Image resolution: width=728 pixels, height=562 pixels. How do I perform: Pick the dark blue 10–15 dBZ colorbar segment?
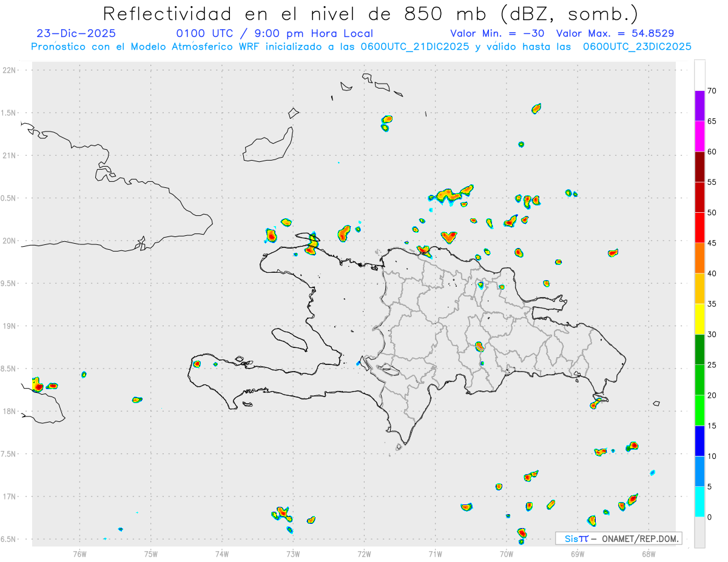699,441
